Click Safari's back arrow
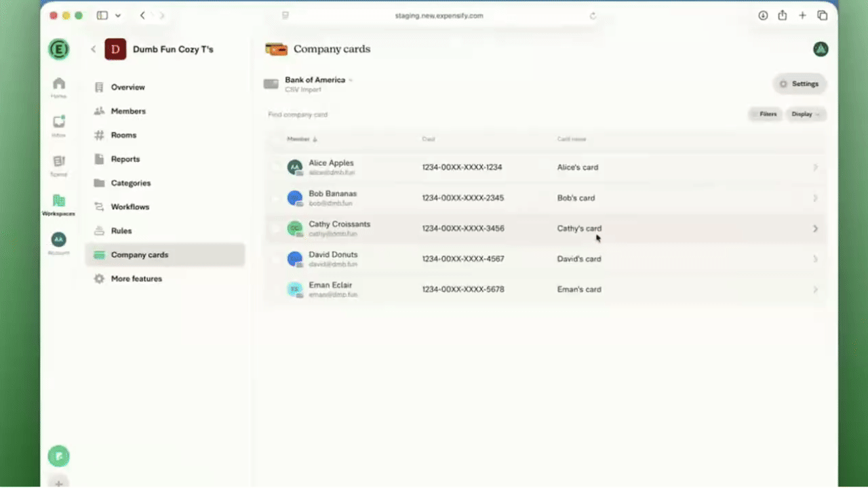The height and width of the screenshot is (488, 868). tap(142, 16)
